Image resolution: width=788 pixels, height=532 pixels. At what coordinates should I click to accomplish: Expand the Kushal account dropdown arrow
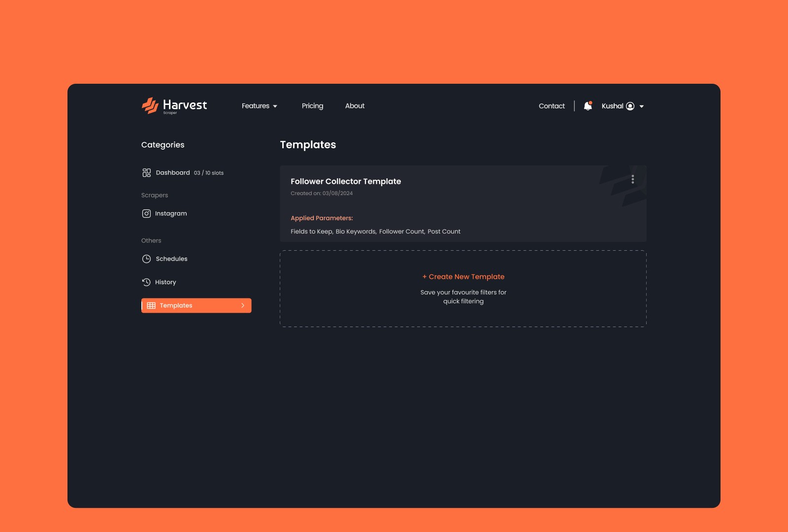[x=641, y=106]
